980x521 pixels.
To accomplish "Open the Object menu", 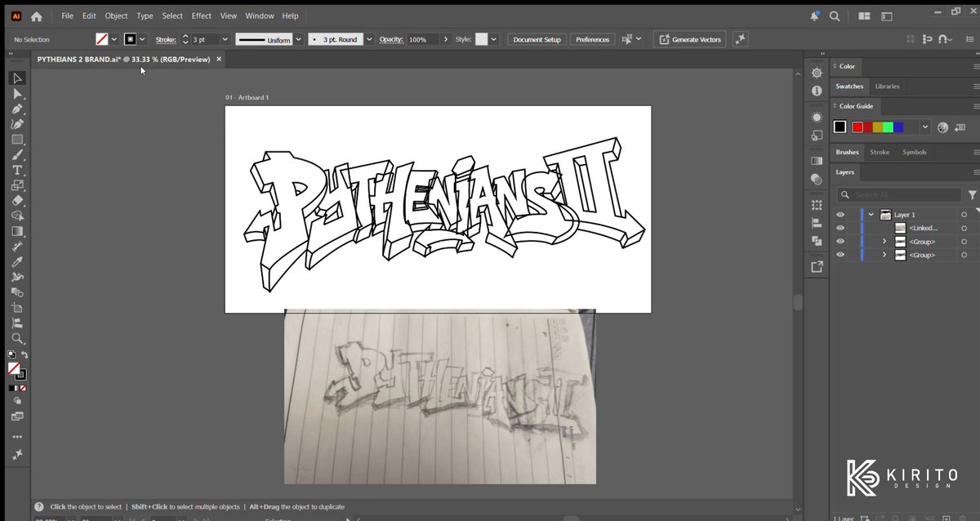I will click(x=116, y=16).
